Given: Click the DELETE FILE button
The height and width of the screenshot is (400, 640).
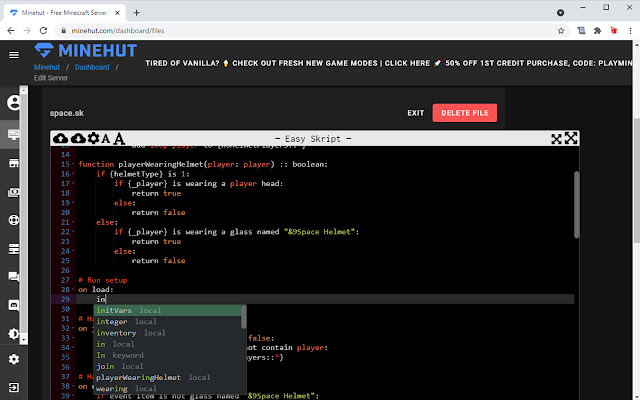Looking at the screenshot, I should (x=464, y=113).
